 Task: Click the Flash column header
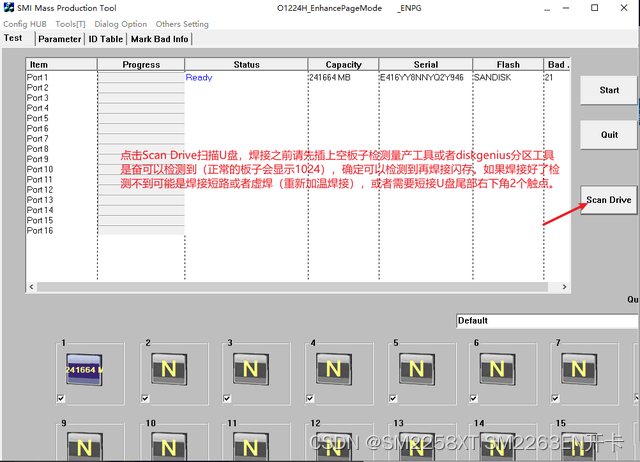point(508,64)
